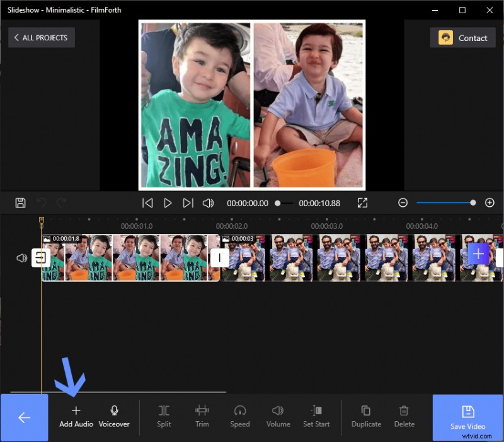The width and height of the screenshot is (504, 442).
Task: Click the Set Start tool
Action: point(316,417)
